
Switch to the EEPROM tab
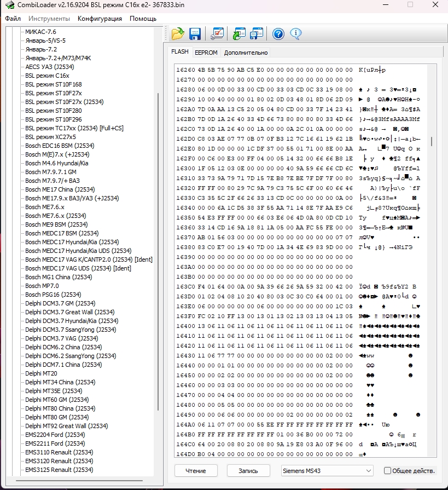206,53
